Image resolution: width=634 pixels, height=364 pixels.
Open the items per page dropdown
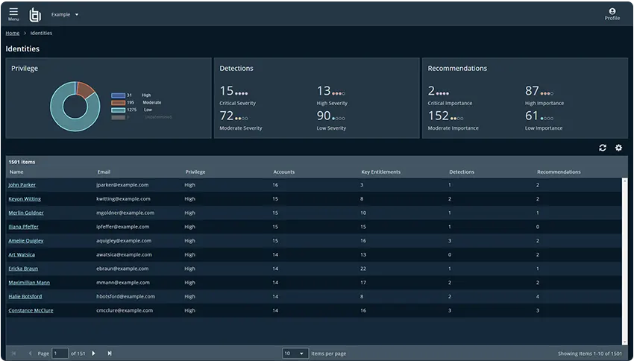(295, 354)
